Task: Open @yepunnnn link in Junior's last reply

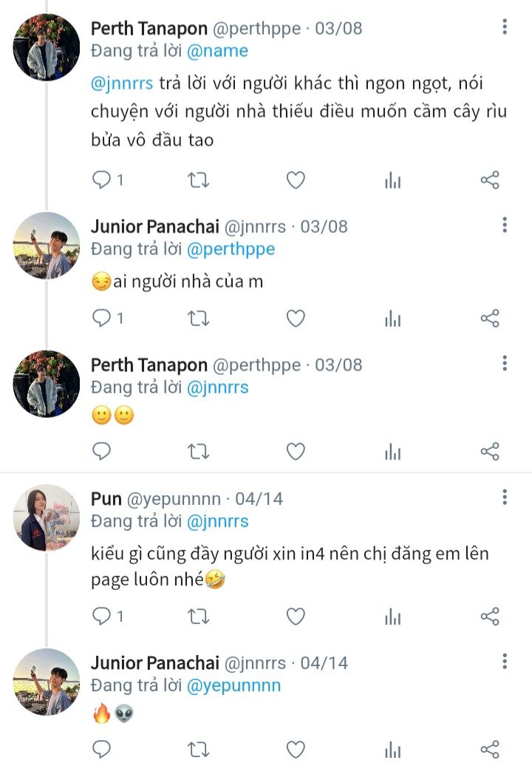Action: pyautogui.click(x=233, y=685)
